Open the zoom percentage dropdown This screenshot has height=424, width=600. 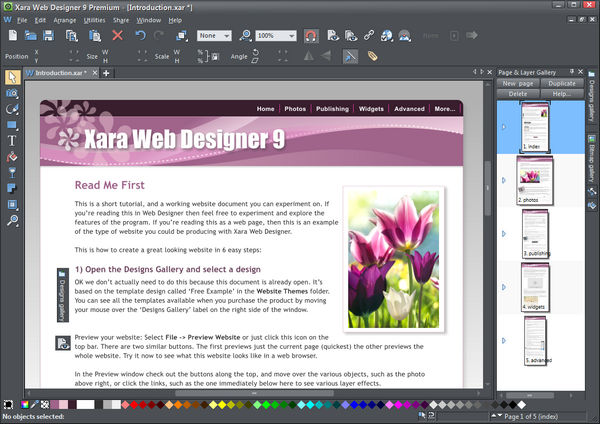(289, 35)
